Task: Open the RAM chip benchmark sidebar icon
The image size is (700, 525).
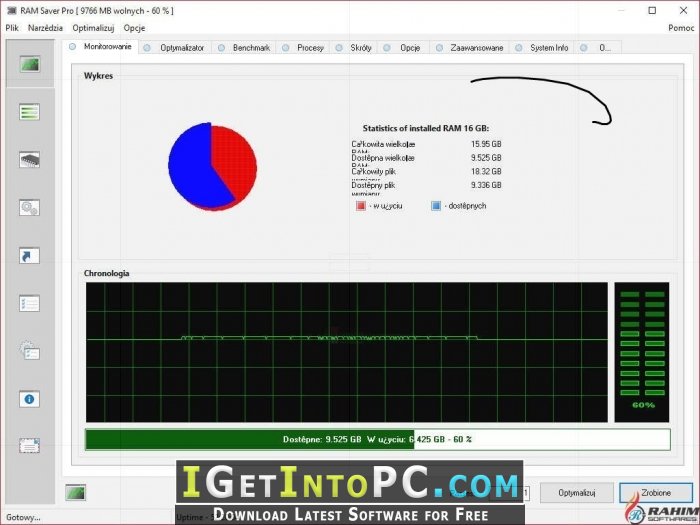Action: point(30,159)
